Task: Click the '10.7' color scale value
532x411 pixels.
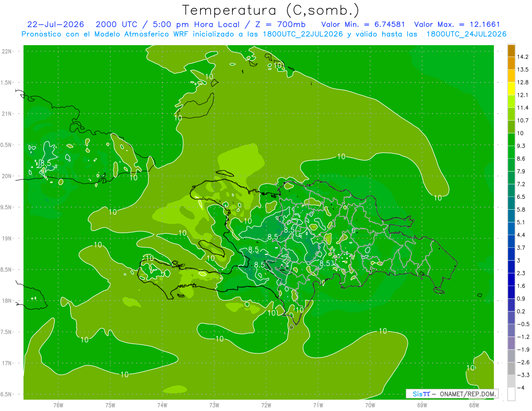Action: pos(522,121)
